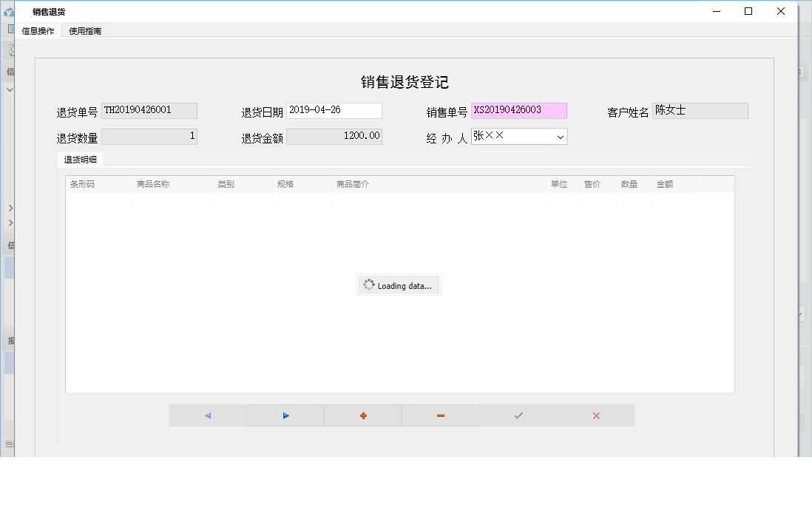812x521 pixels.
Task: Click the Loading data progress indicator
Action: (399, 285)
